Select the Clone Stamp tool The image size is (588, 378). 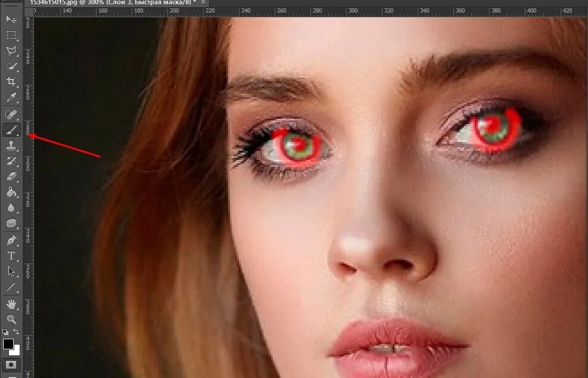click(11, 145)
